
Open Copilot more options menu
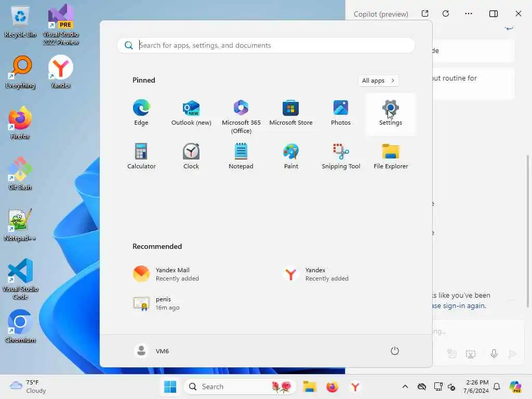[469, 14]
